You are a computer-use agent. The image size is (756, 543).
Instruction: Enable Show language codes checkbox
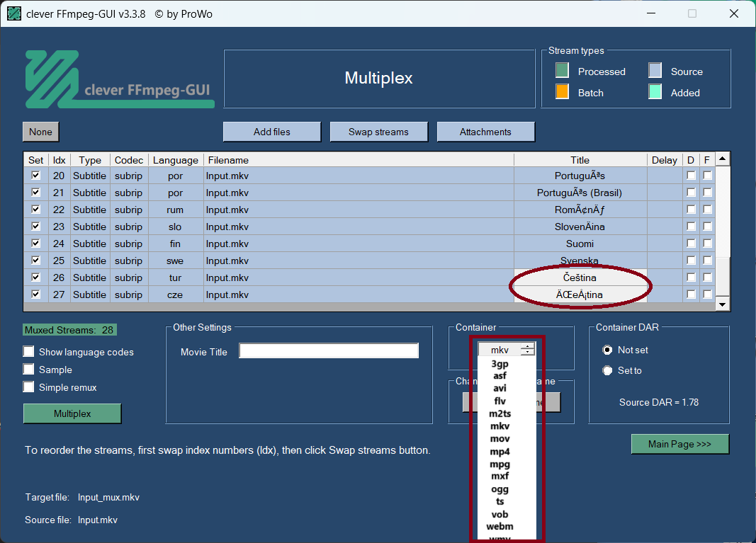[x=29, y=352]
